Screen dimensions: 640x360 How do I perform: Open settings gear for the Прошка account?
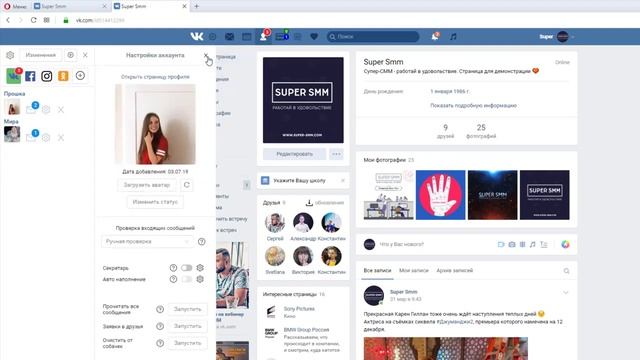click(46, 109)
